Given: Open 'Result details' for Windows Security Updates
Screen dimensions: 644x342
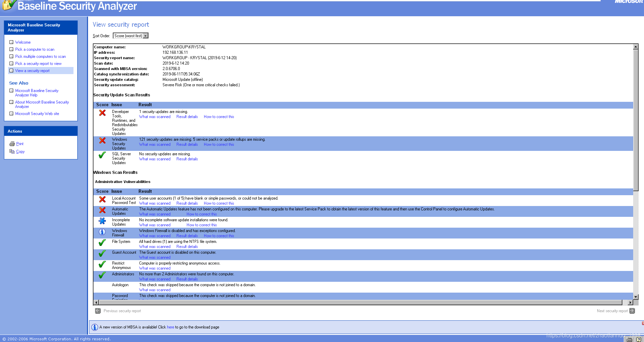Looking at the screenshot, I should click(x=187, y=144).
